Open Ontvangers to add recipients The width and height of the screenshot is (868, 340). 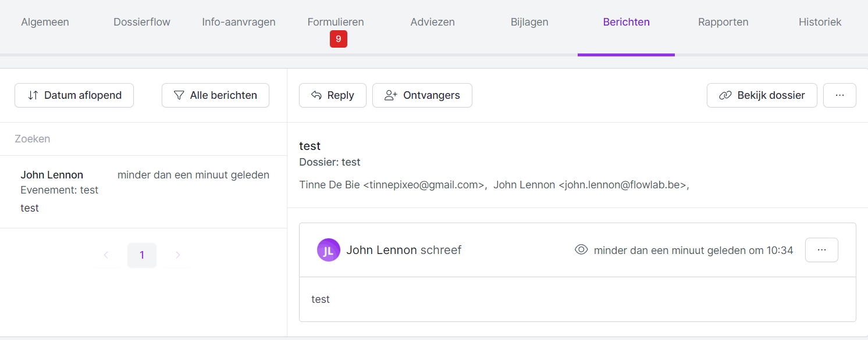click(422, 95)
